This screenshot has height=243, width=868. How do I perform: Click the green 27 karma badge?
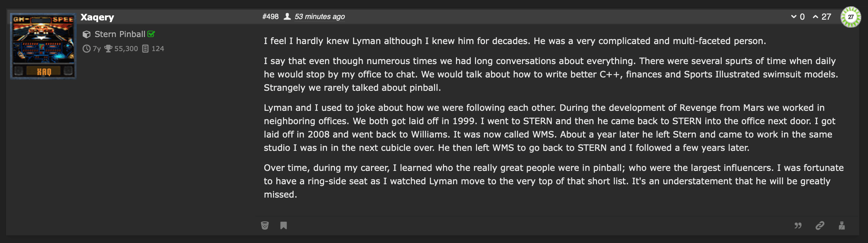tap(850, 17)
